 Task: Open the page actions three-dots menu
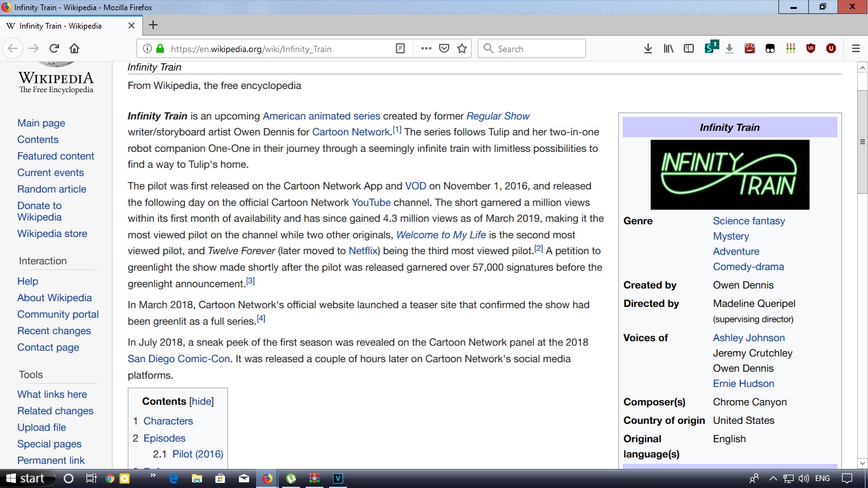click(x=426, y=48)
